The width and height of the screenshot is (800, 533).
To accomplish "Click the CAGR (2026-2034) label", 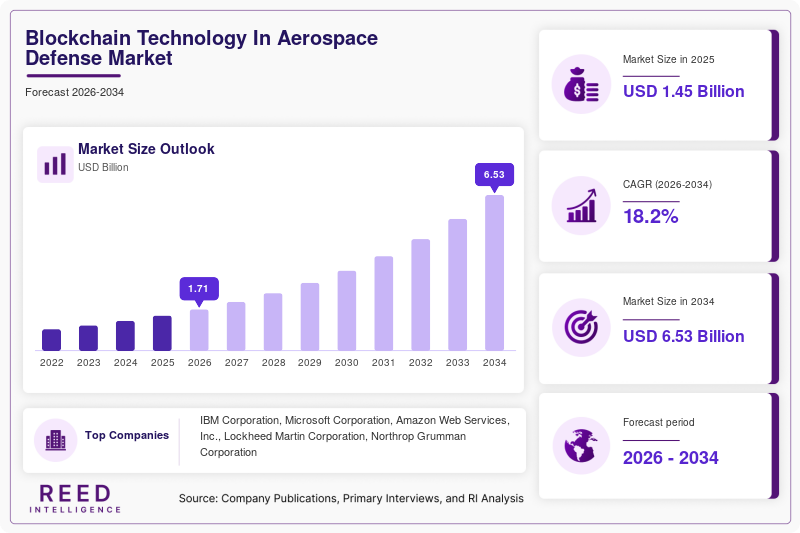I will click(667, 184).
